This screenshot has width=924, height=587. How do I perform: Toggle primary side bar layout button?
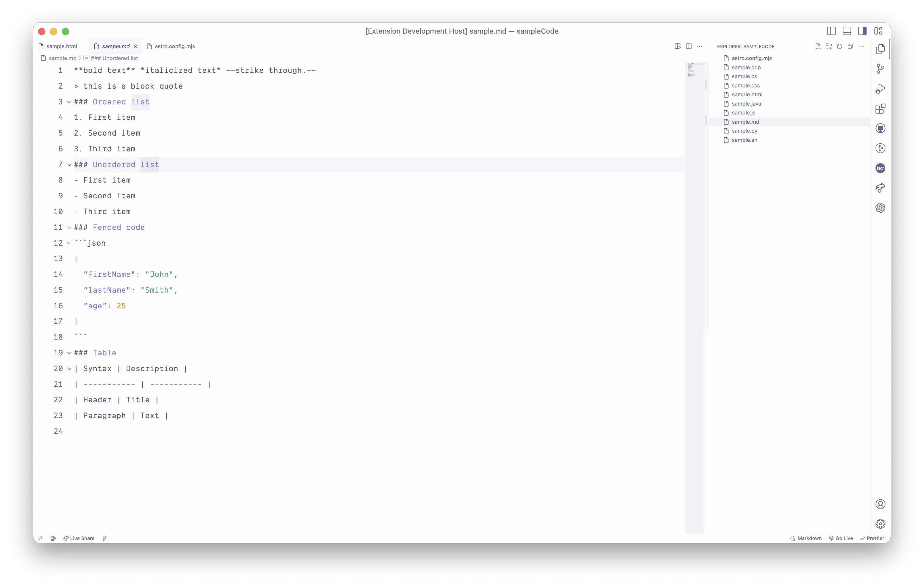831,31
